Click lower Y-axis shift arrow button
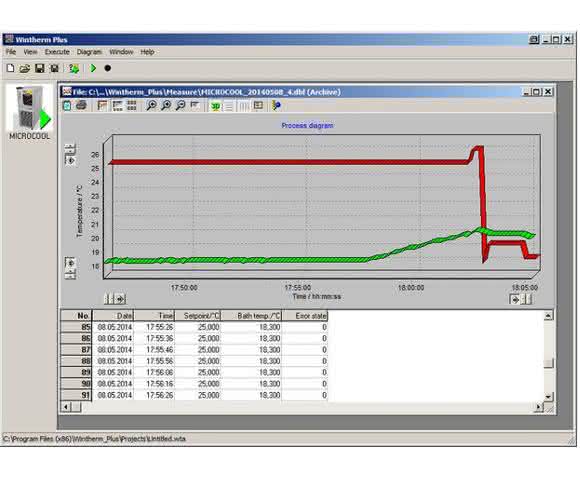 (x=70, y=263)
